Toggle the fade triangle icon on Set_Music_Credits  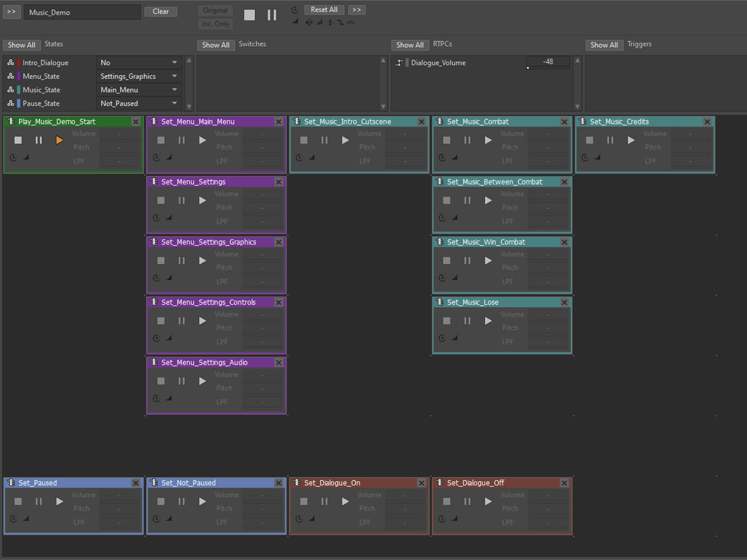pos(598,157)
